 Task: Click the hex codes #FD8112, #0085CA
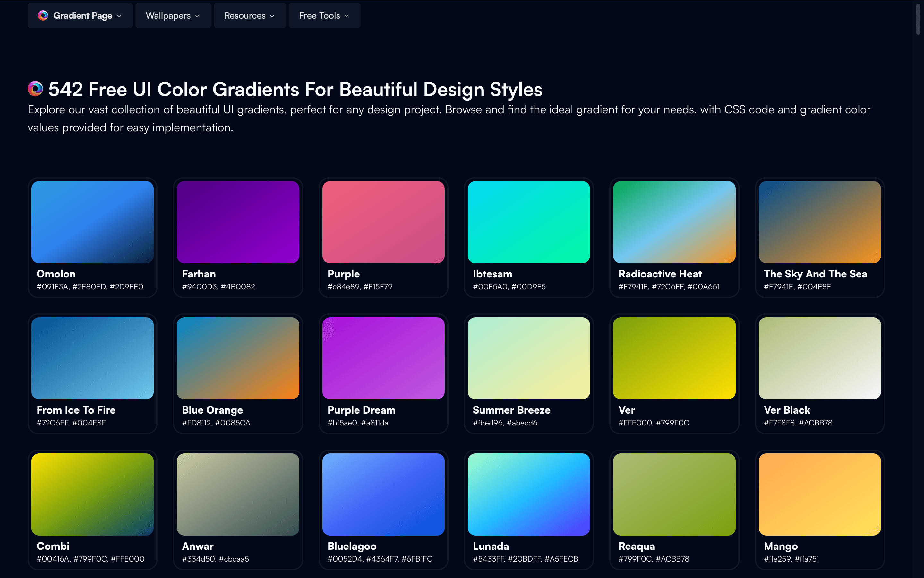[216, 423]
